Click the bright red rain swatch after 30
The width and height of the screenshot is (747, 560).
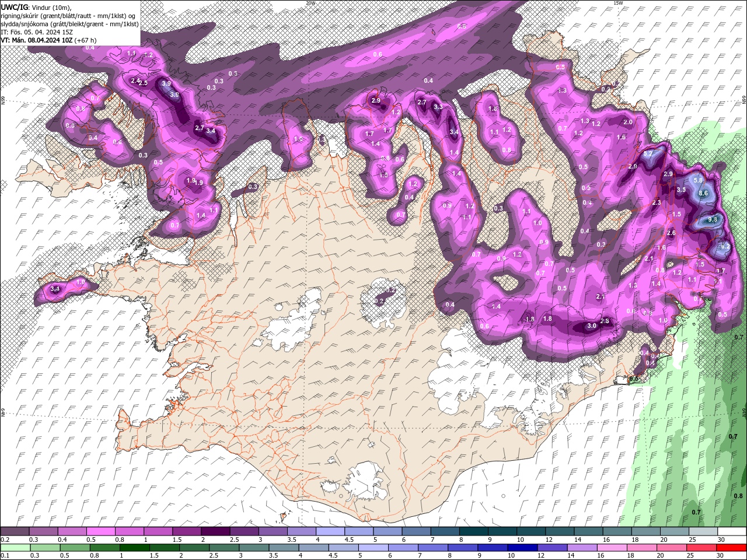[731, 548]
